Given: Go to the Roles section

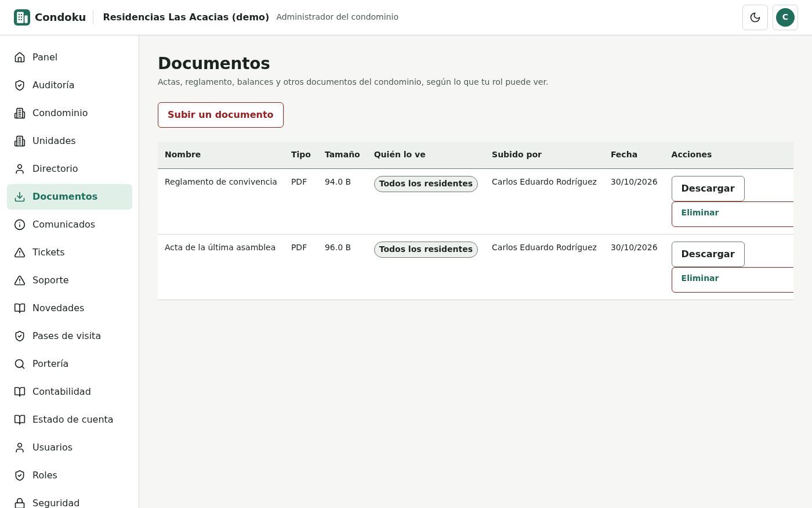Looking at the screenshot, I should [70, 475].
